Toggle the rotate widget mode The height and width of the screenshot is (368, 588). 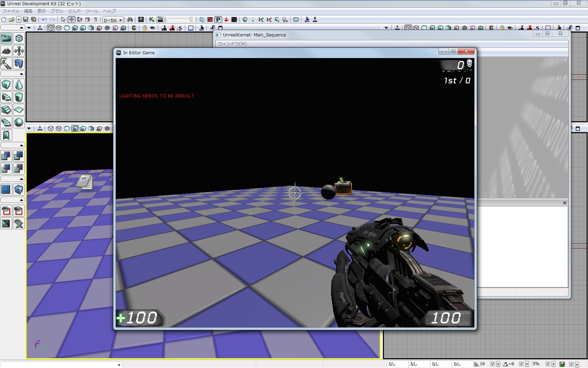(79, 20)
